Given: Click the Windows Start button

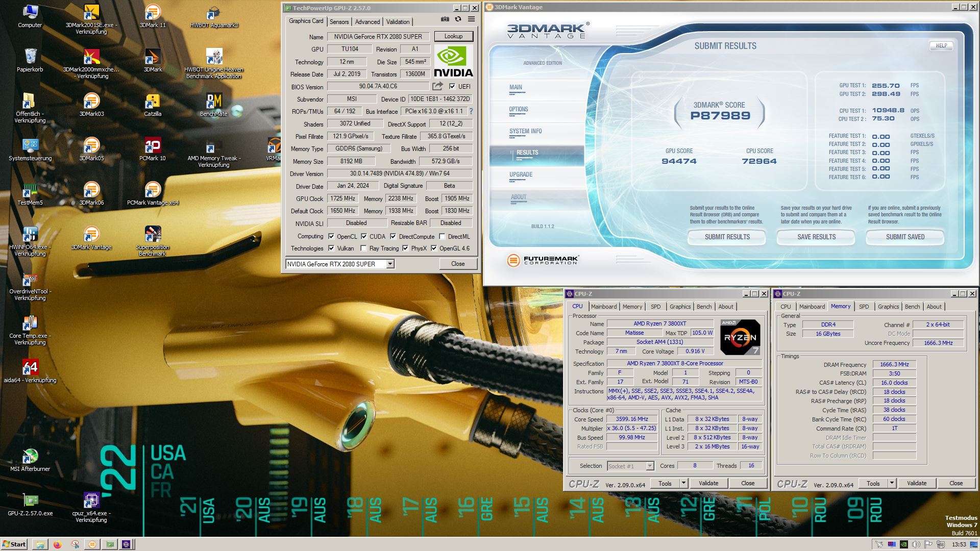Looking at the screenshot, I should coord(14,544).
